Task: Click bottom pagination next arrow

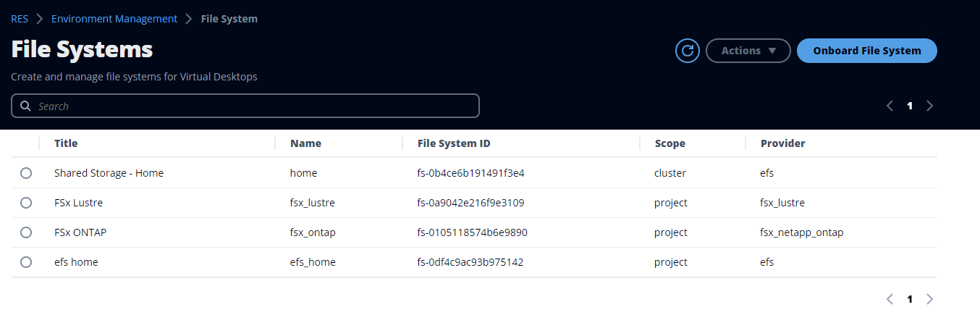Action: point(930,299)
